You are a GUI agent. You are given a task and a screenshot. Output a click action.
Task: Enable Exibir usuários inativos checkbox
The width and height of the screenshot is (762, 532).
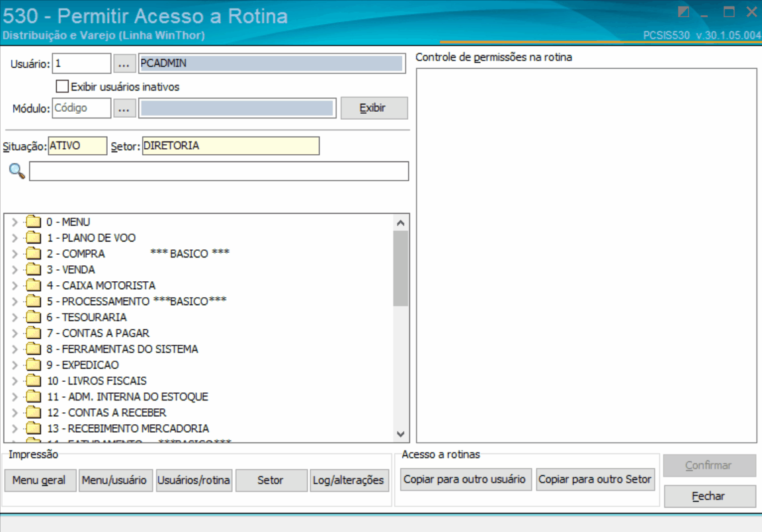(x=62, y=86)
